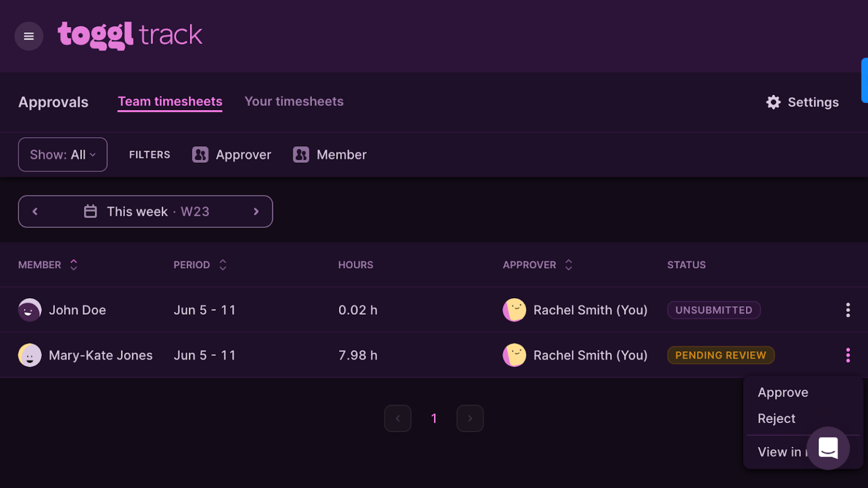
Task: Select Approve from the context menu
Action: pos(783,393)
